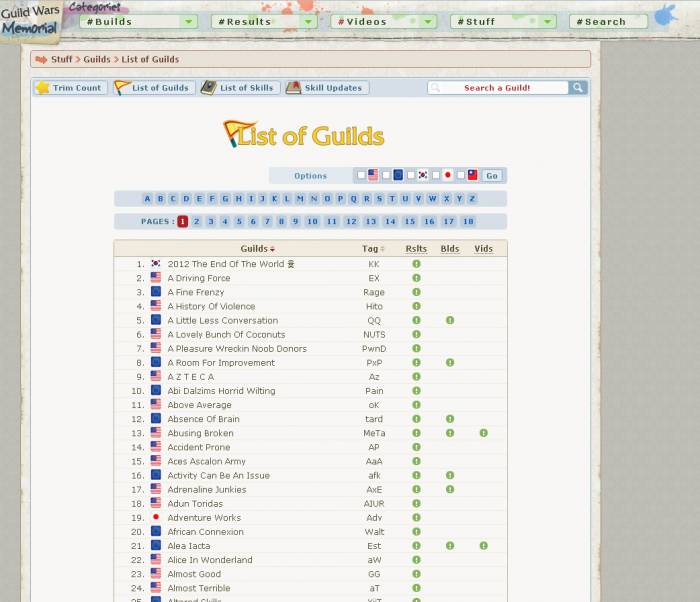The image size is (700, 602).
Task: Toggle the US flag filter checkbox
Action: pyautogui.click(x=361, y=175)
